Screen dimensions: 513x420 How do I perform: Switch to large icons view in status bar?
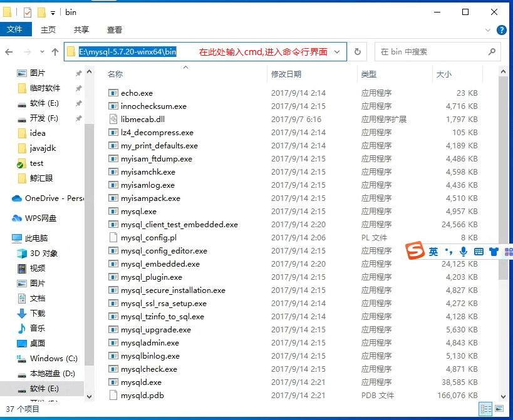[499, 409]
